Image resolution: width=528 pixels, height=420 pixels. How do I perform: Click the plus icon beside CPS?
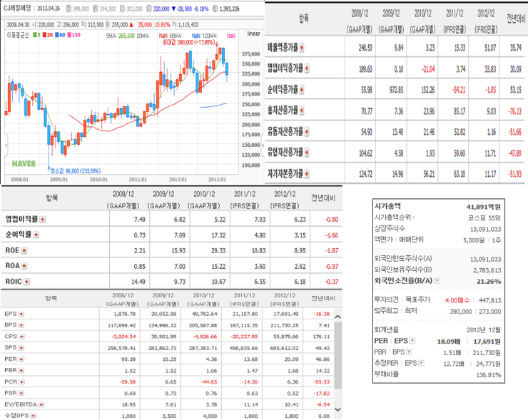coord(21,337)
